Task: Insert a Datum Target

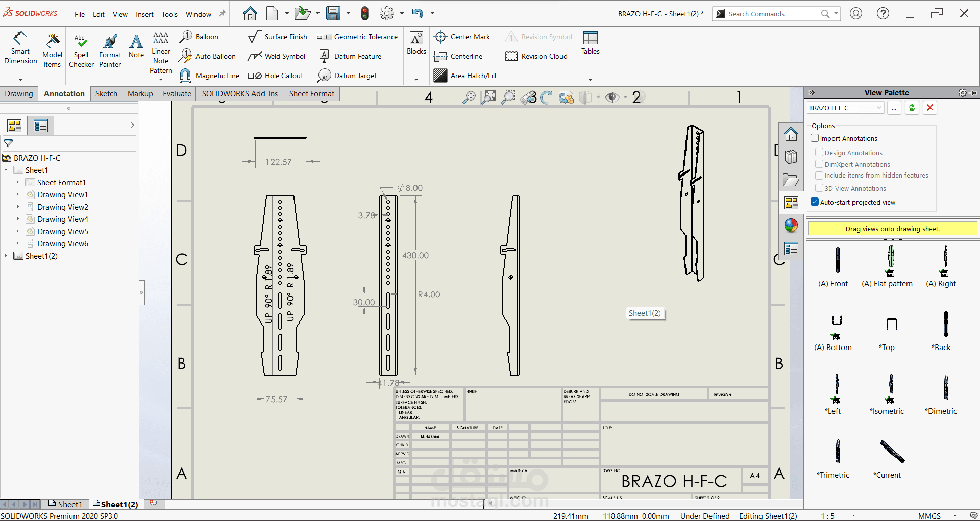Action: coord(347,76)
